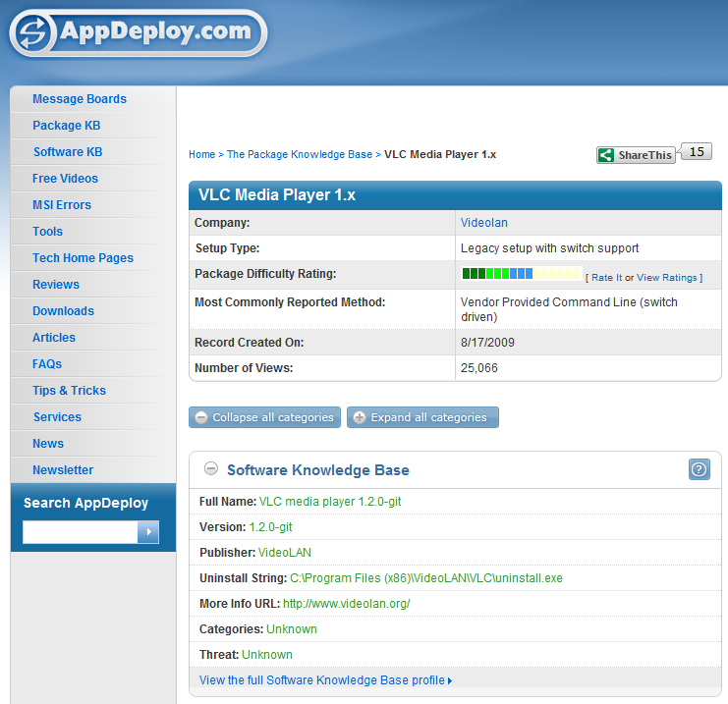Click the ShareThis green share icon
Viewport: 728px width, 704px height.
[606, 155]
